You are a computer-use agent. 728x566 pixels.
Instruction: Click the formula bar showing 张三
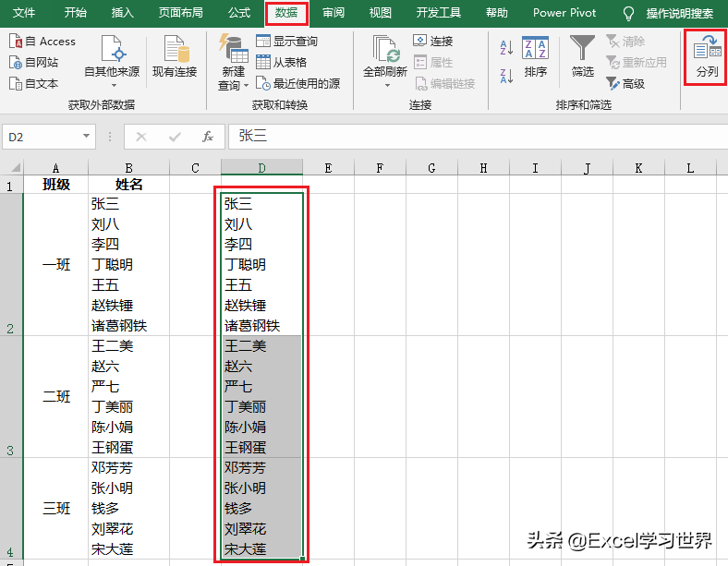click(478, 137)
